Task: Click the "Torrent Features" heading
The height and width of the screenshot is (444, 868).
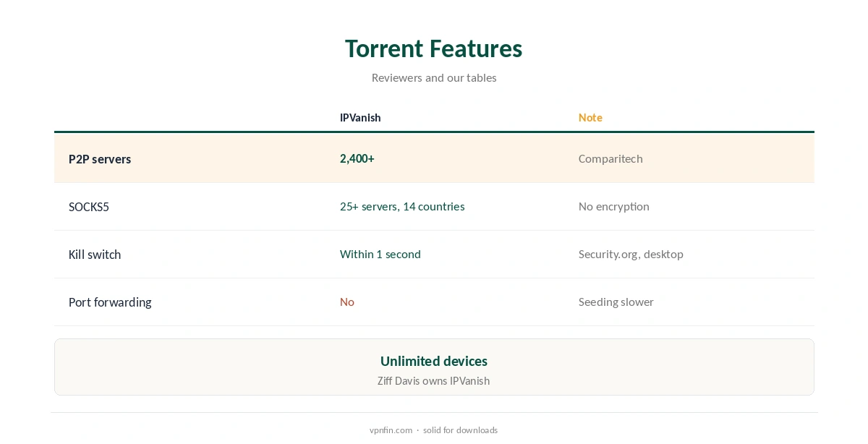Action: pos(433,48)
